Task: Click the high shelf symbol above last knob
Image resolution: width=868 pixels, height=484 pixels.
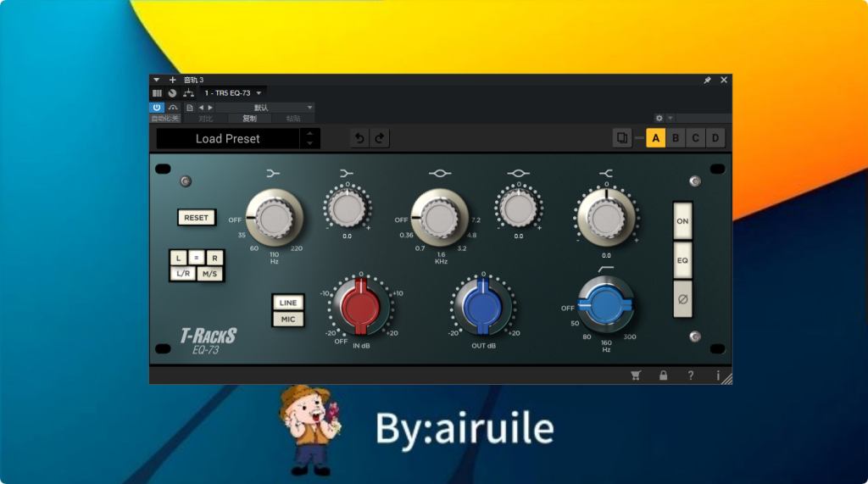Action: [606, 173]
